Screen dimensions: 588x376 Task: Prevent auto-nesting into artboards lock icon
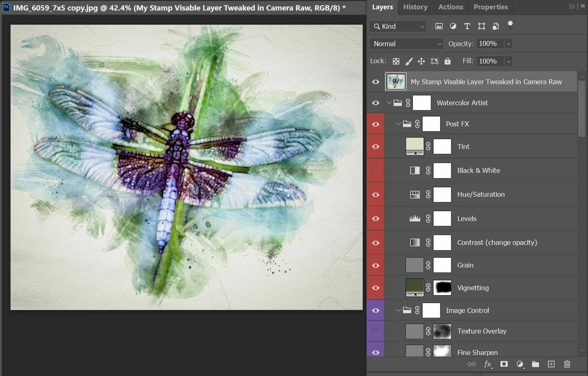434,61
